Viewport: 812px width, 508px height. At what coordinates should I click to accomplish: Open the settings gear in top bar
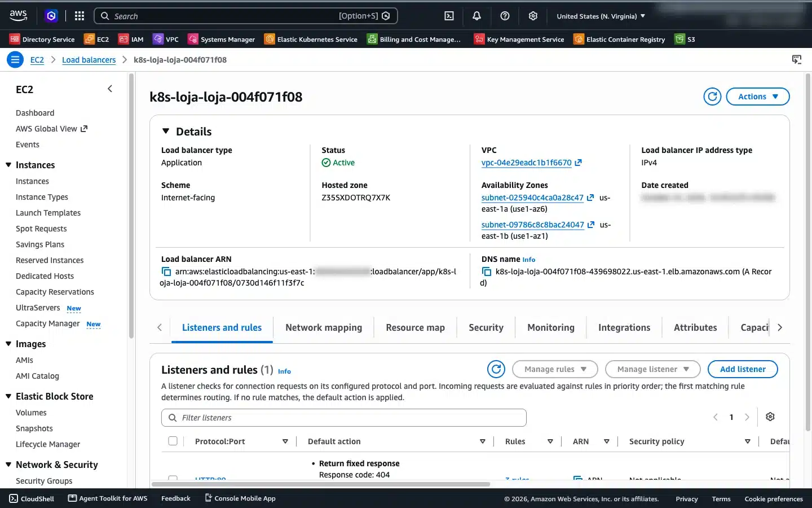pyautogui.click(x=533, y=16)
